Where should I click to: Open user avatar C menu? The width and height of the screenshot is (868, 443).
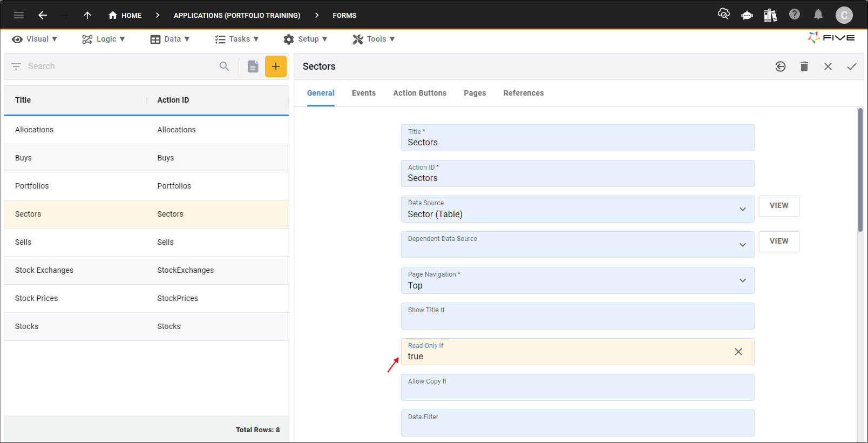(x=844, y=15)
